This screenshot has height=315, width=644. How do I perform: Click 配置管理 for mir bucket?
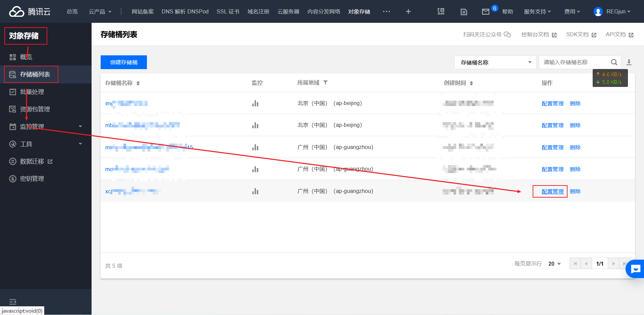pyautogui.click(x=552, y=147)
